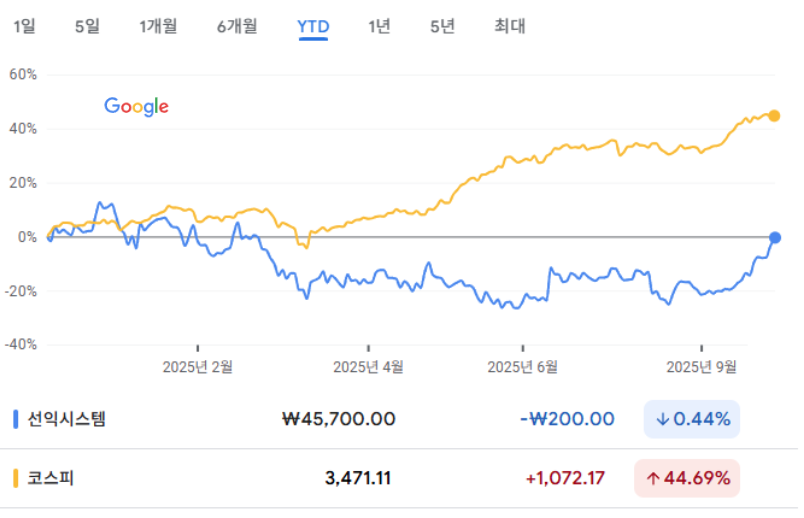This screenshot has width=804, height=518.
Task: Switch to the 5일 range tab
Action: pyautogui.click(x=87, y=27)
